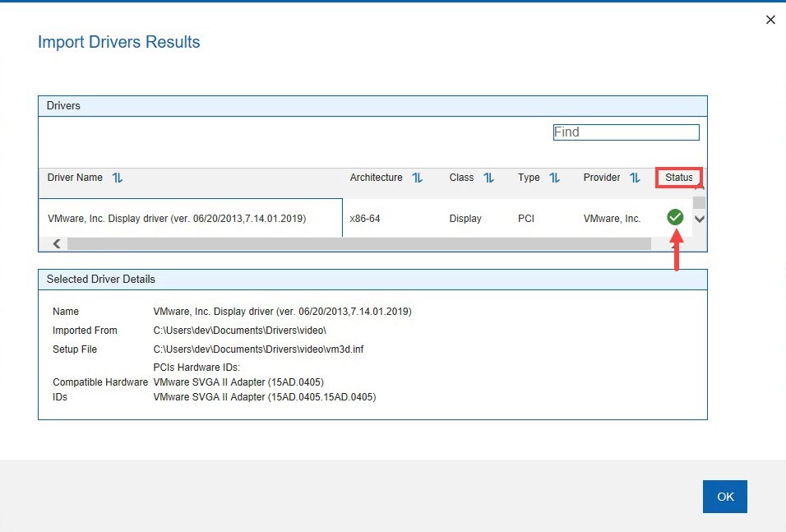Close the Import Drivers Results dialog
Viewport: 786px width, 532px height.
[770, 20]
